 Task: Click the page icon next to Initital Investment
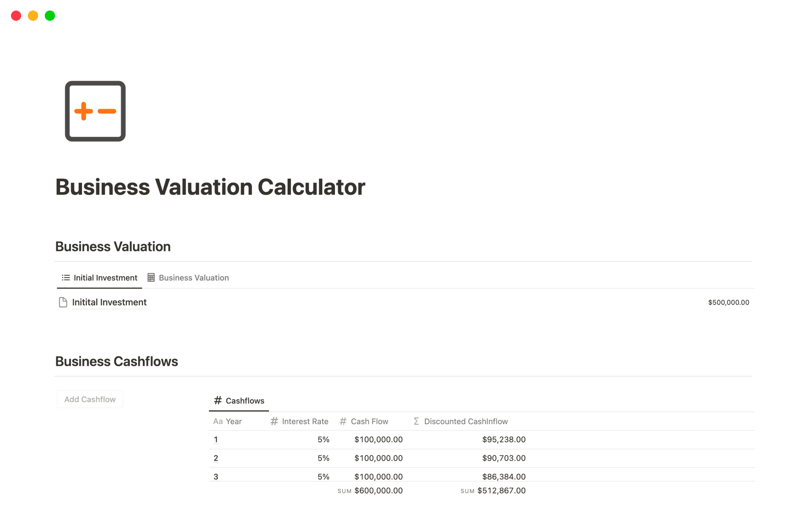pos(63,302)
